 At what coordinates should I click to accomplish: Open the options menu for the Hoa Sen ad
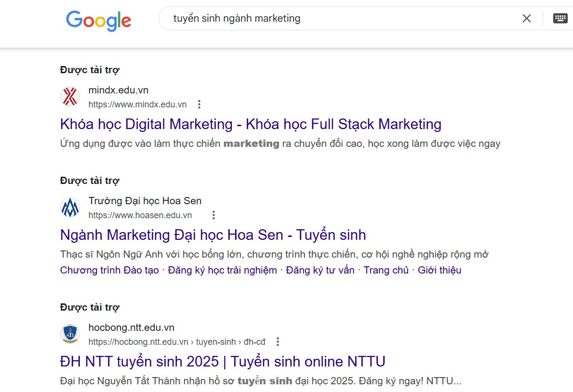214,215
